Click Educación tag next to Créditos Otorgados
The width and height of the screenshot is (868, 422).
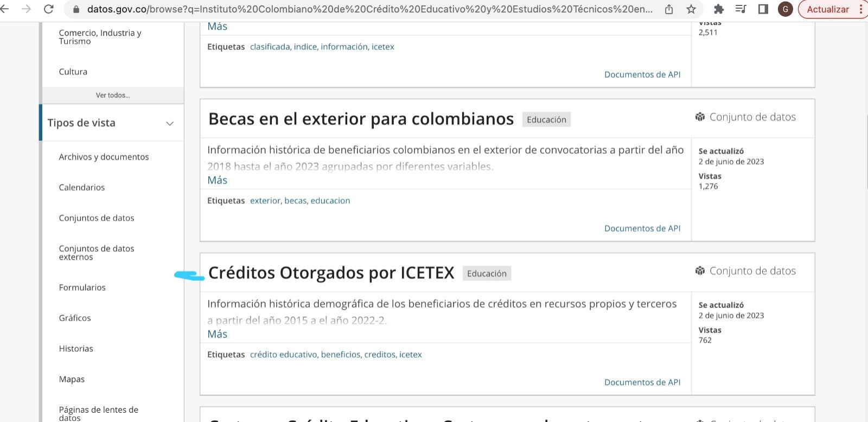click(487, 273)
